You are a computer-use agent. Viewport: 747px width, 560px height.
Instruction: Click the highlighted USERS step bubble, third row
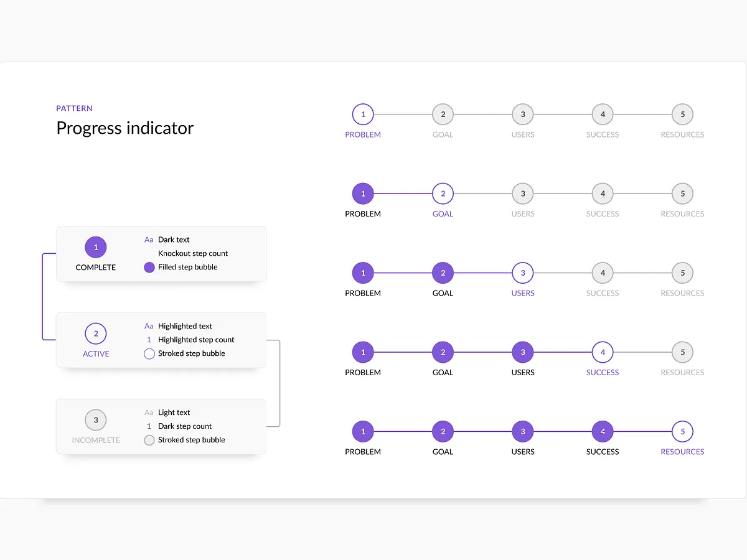coord(522,273)
